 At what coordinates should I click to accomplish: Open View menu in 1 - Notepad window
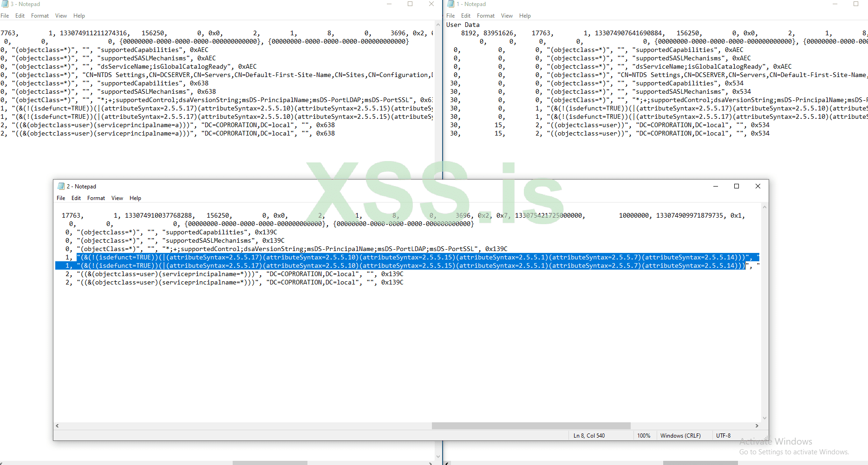(x=507, y=16)
